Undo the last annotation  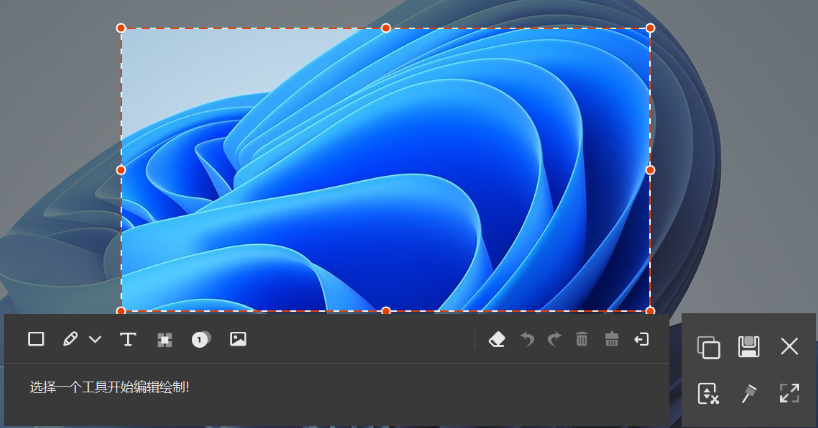tap(527, 339)
